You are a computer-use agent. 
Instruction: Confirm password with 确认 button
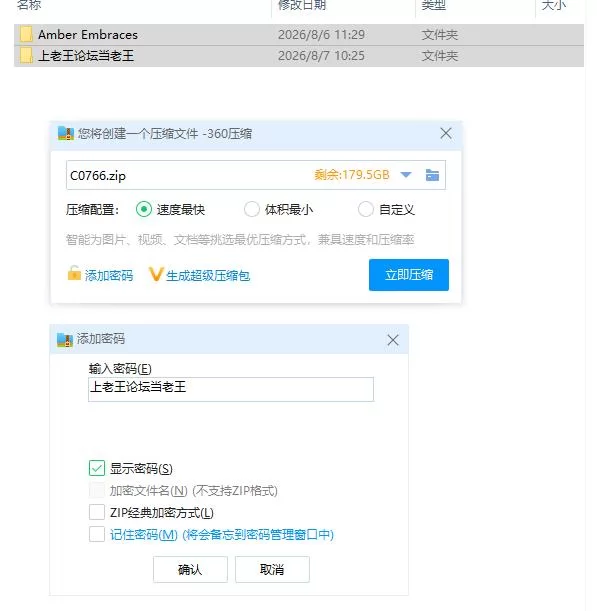(x=190, y=569)
